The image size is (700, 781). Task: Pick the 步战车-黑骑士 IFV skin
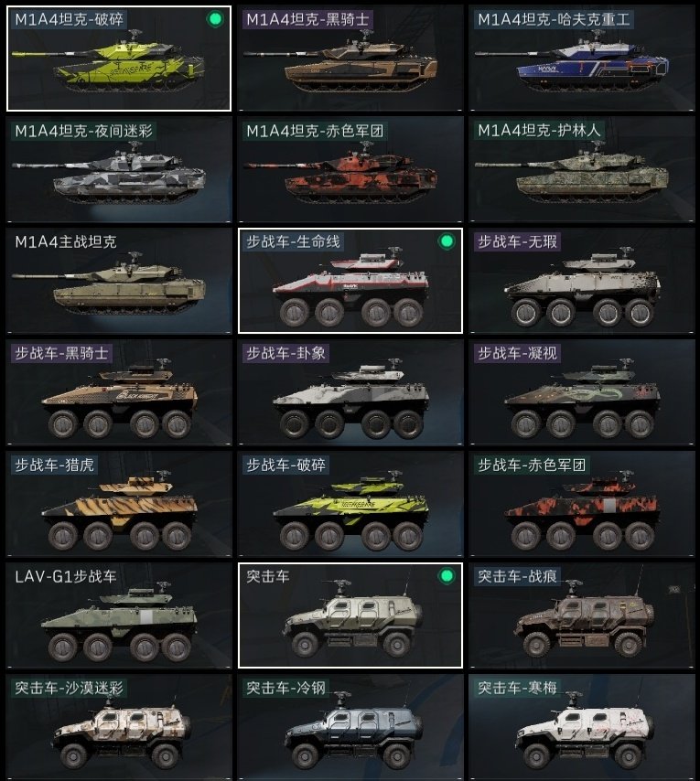click(119, 392)
